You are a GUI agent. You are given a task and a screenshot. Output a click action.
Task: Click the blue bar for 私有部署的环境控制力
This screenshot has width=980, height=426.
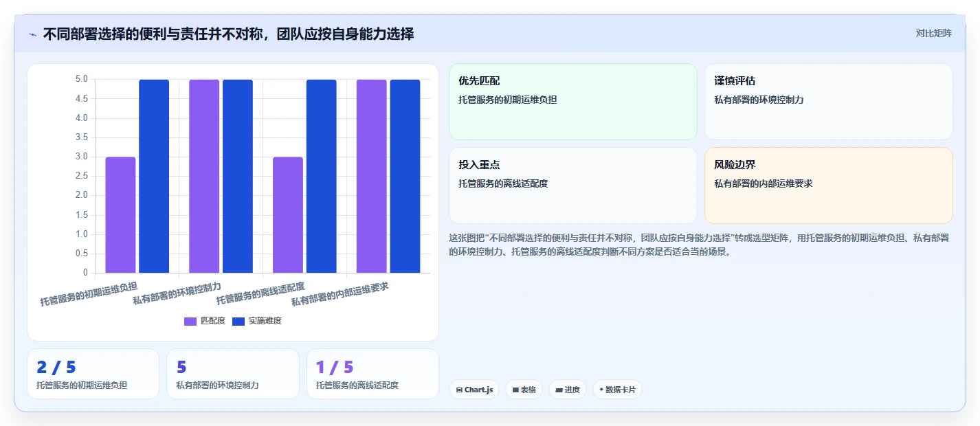point(238,176)
